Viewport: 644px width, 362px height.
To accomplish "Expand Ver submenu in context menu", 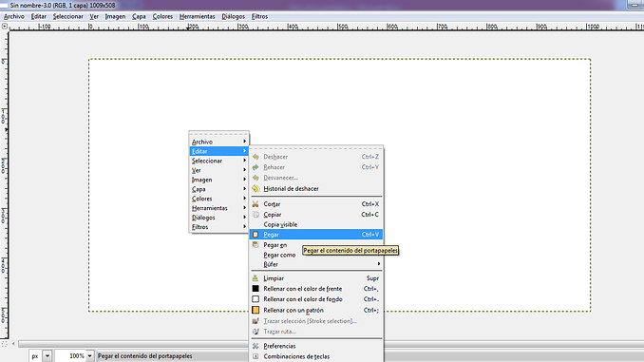I will click(x=218, y=170).
